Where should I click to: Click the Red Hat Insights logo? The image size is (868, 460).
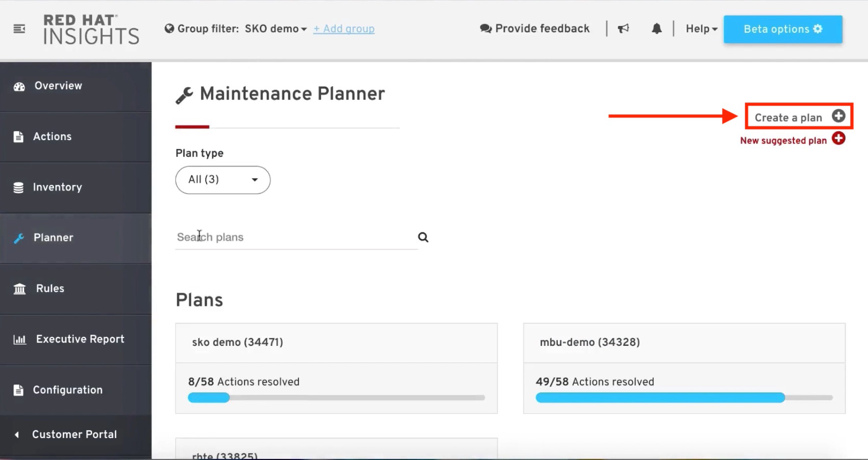(91, 29)
